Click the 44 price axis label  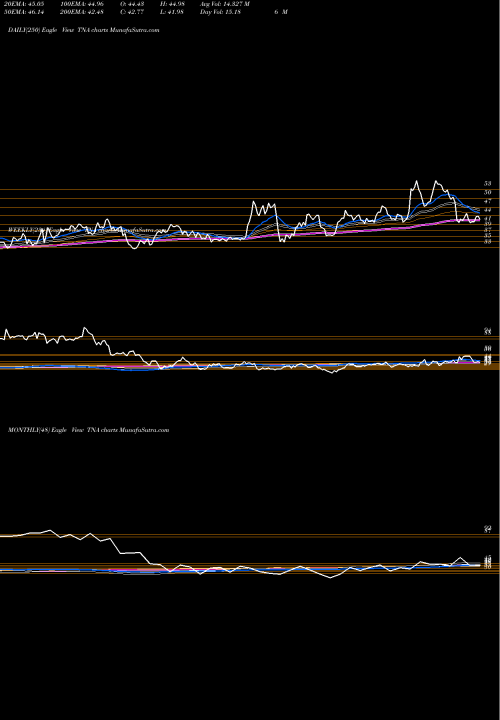[x=488, y=210]
